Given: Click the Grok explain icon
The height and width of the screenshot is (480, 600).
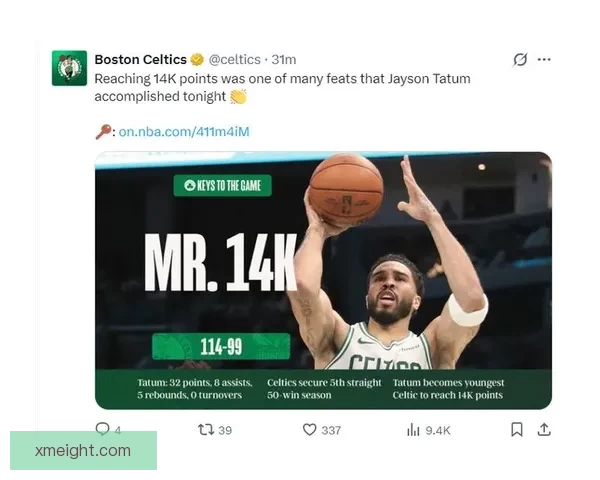Looking at the screenshot, I should 520,59.
